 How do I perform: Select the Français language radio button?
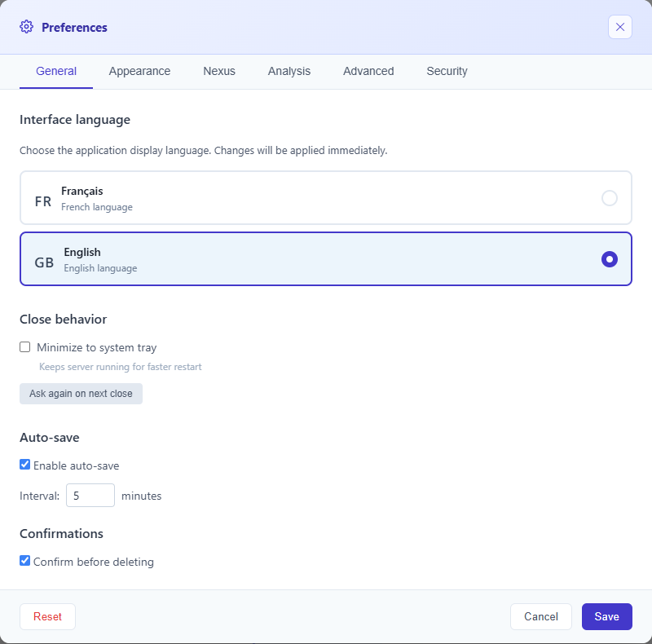[x=610, y=197]
